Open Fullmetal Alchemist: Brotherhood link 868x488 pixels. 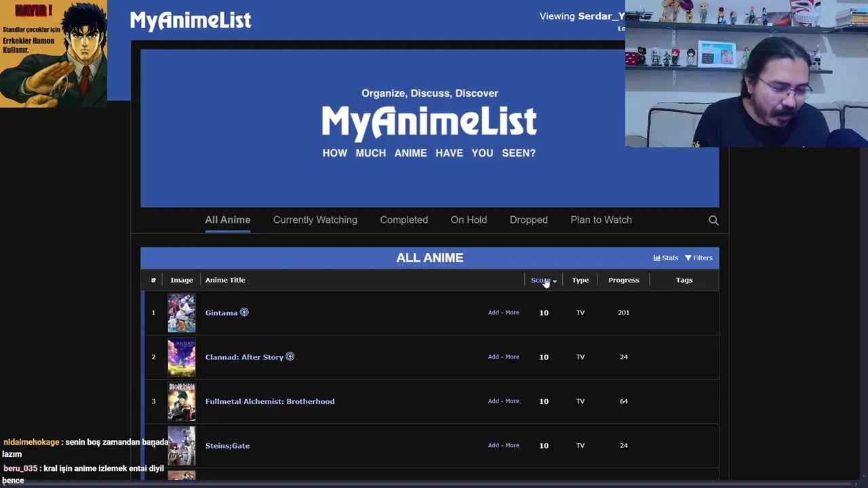coord(270,401)
